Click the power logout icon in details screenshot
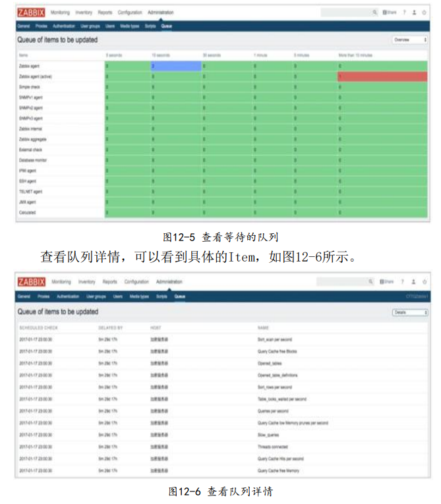 425,281
